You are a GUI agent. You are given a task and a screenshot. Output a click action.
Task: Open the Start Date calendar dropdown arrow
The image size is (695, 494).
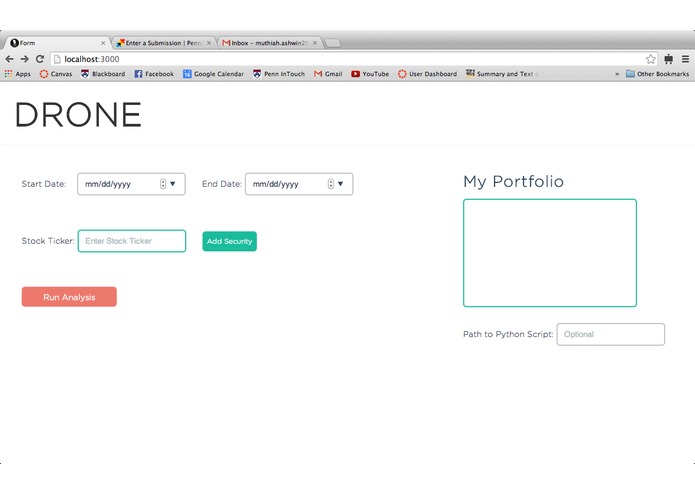tap(173, 184)
